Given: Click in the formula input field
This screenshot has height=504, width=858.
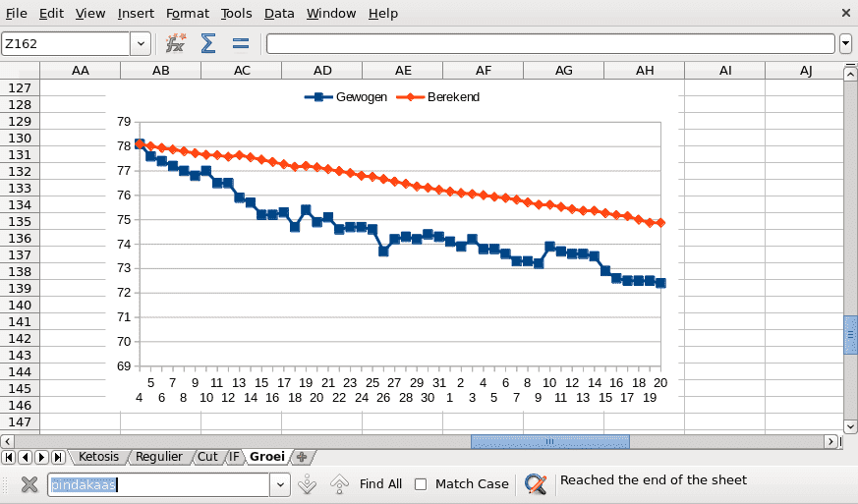Looking at the screenshot, I should [550, 43].
